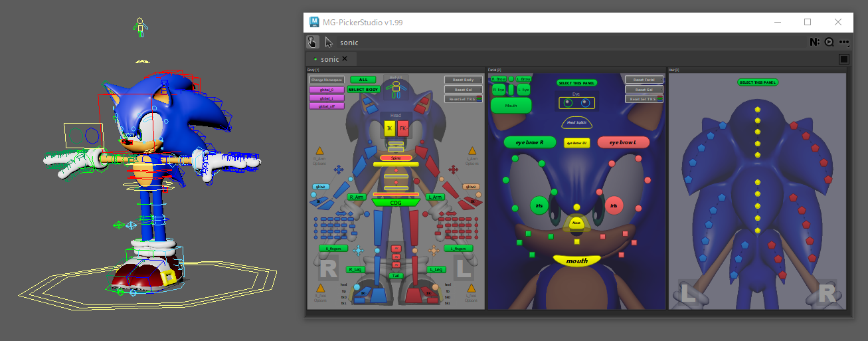Image resolution: width=868 pixels, height=341 pixels.
Task: Click the red four-arrow left arm icon
Action: [x=454, y=170]
